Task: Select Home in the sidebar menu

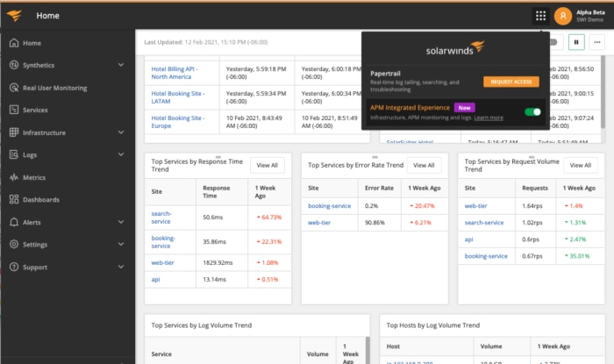Action: 32,42
